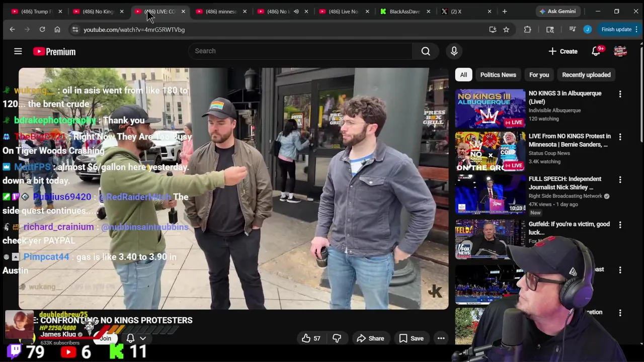The width and height of the screenshot is (644, 362).
Task: Focus the YouTube search box
Action: click(300, 51)
